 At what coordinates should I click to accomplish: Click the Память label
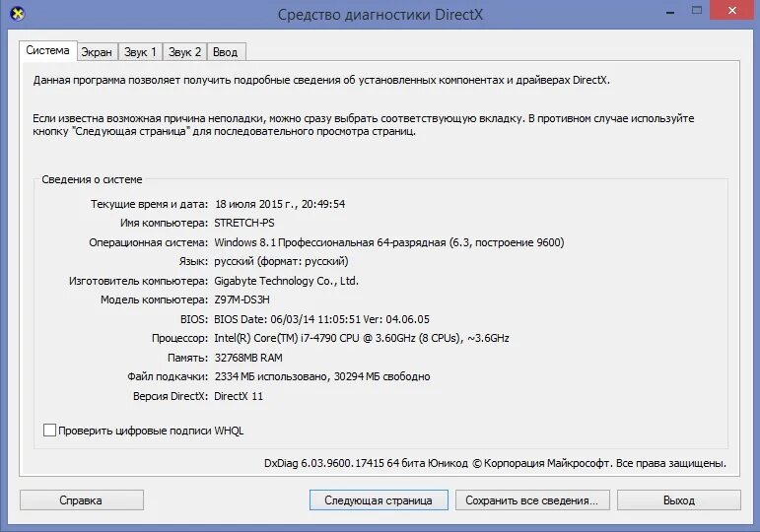[187, 358]
